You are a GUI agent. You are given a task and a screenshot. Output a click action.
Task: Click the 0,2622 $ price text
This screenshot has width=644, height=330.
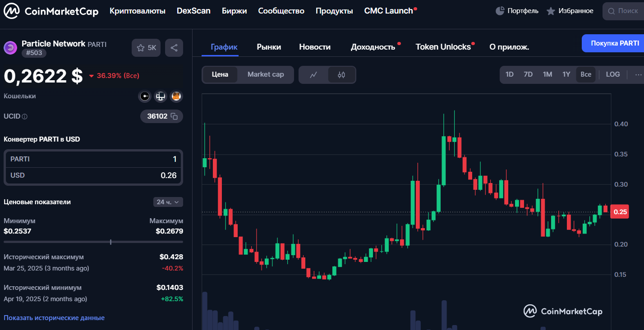(x=43, y=76)
